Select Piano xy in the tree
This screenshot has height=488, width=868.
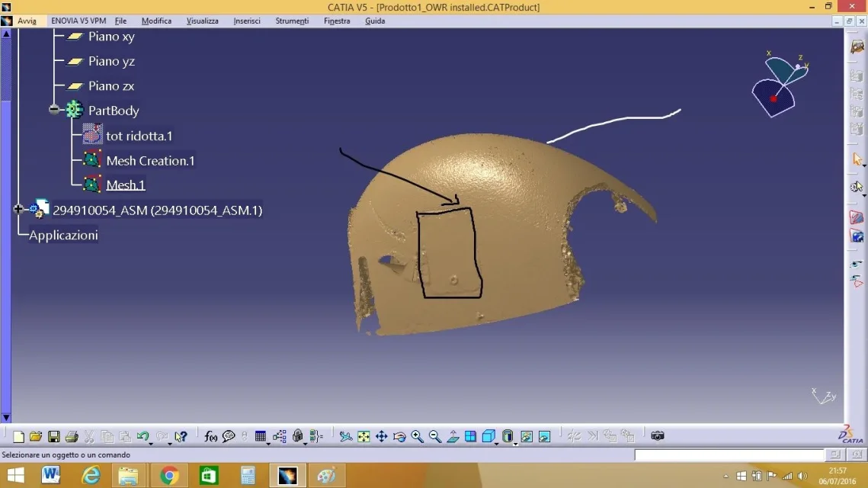click(x=111, y=37)
